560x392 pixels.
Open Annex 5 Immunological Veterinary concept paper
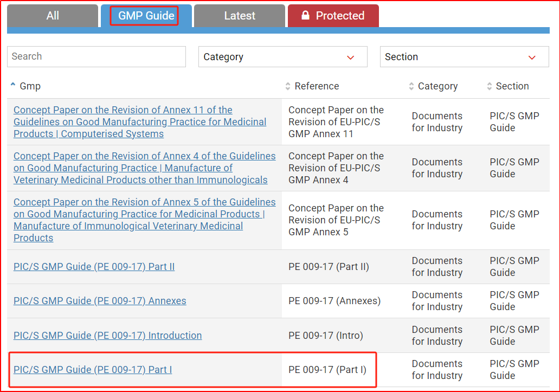[x=144, y=214]
